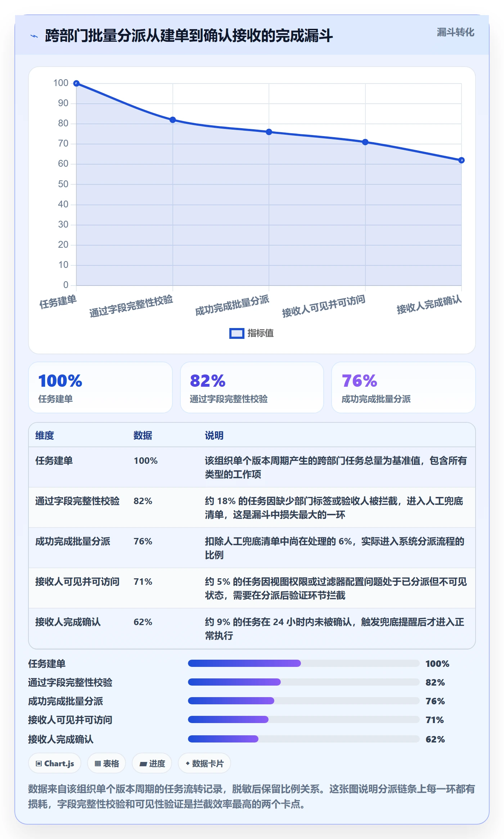Select the Chart.js tag

point(55,763)
